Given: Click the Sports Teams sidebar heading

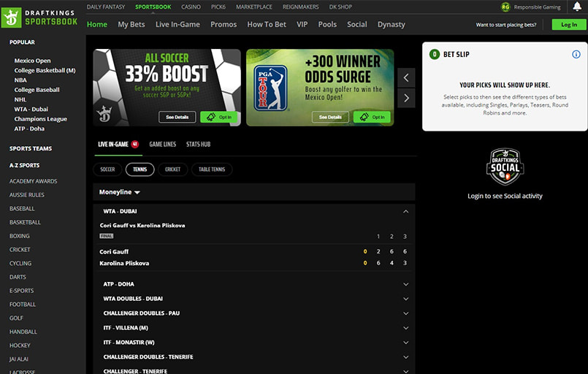Looking at the screenshot, I should pyautogui.click(x=31, y=148).
